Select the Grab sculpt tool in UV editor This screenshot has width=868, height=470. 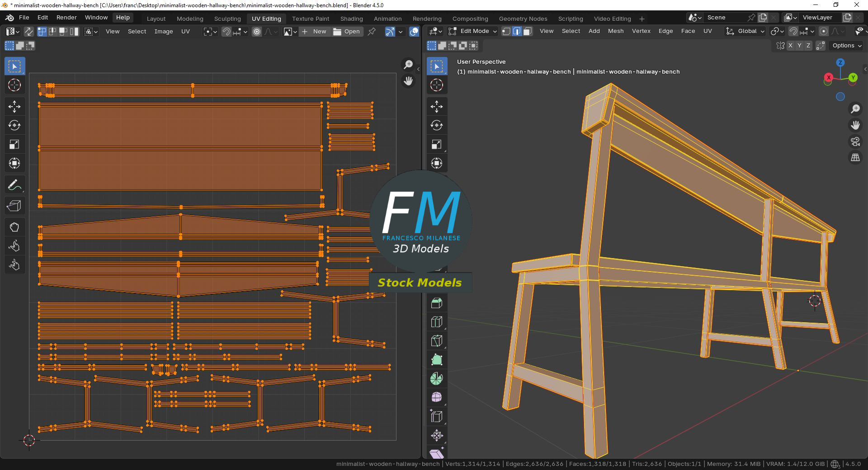click(x=14, y=227)
